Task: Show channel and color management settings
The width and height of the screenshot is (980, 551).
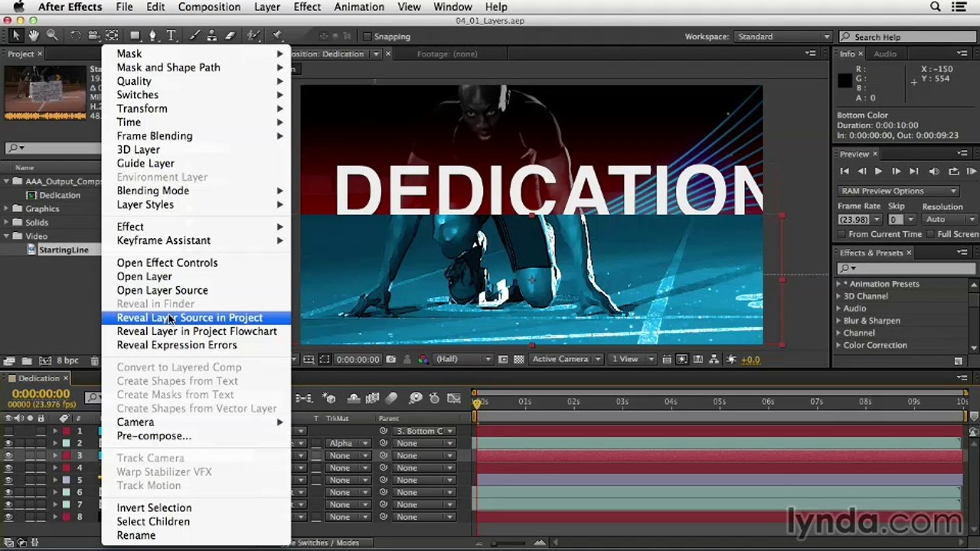Action: pos(423,360)
